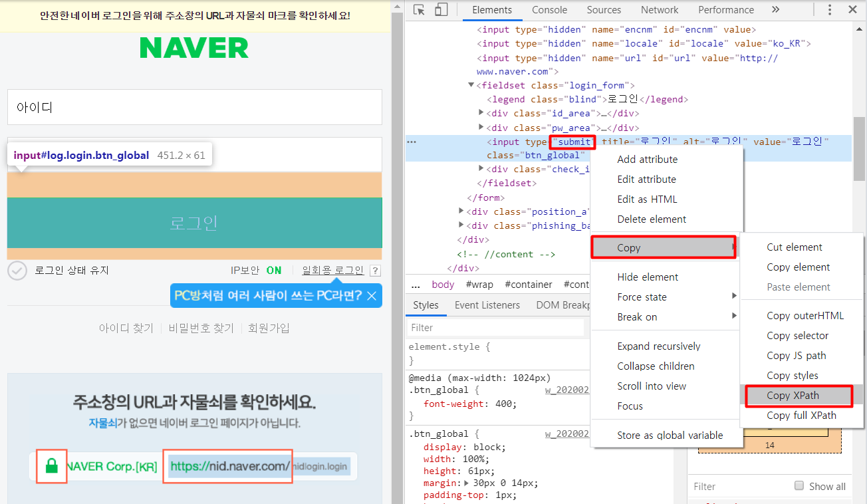Switch to the Network tab
Image resolution: width=867 pixels, height=504 pixels.
click(660, 10)
